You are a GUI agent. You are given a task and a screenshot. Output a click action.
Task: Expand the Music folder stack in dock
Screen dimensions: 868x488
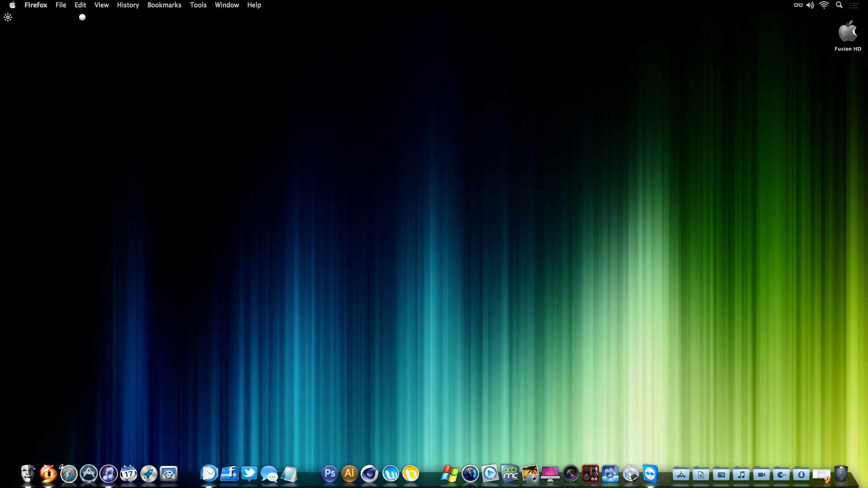pos(741,474)
